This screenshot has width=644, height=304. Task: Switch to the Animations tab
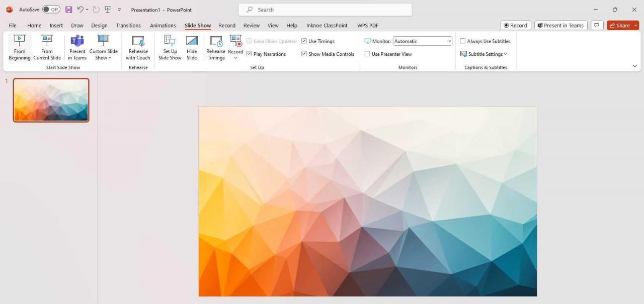(163, 25)
